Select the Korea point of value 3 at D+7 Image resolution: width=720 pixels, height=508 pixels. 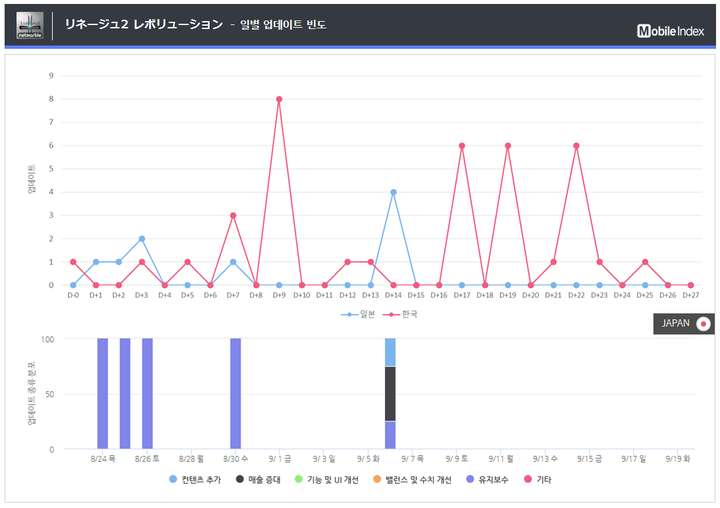point(233,215)
